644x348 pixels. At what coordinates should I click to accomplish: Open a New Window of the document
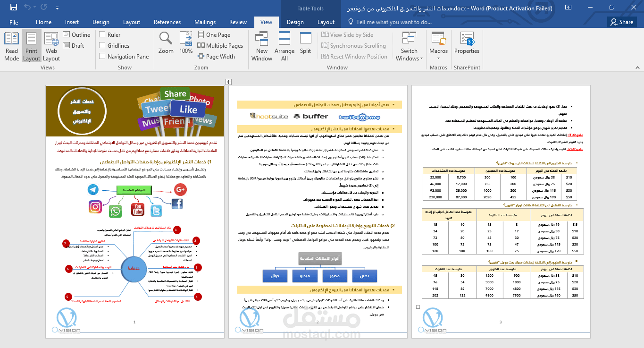[x=261, y=45]
